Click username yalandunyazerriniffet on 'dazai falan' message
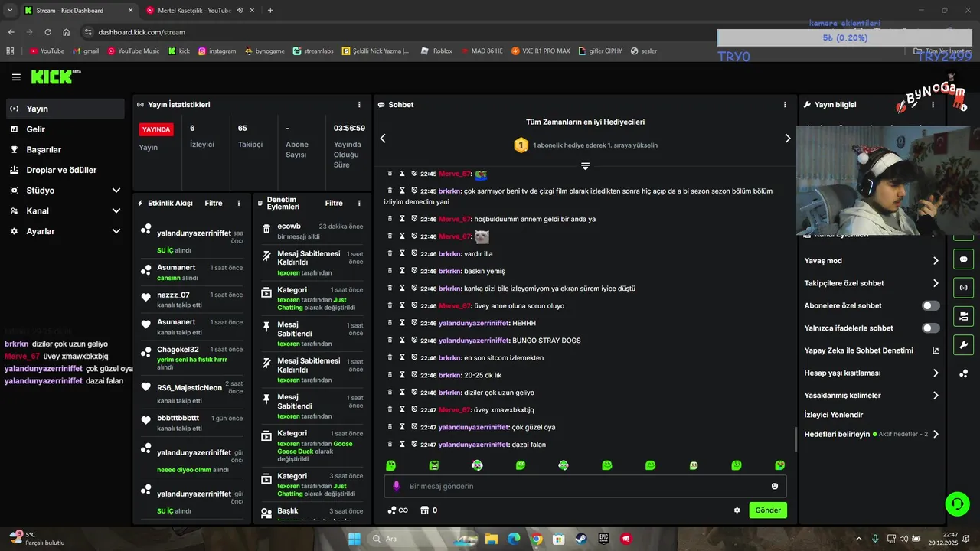 click(473, 445)
